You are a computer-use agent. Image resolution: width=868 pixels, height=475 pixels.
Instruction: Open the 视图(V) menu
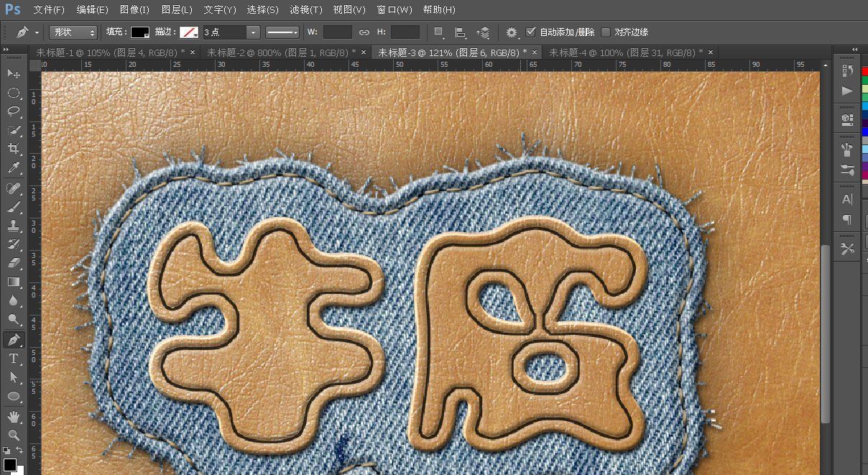point(349,10)
